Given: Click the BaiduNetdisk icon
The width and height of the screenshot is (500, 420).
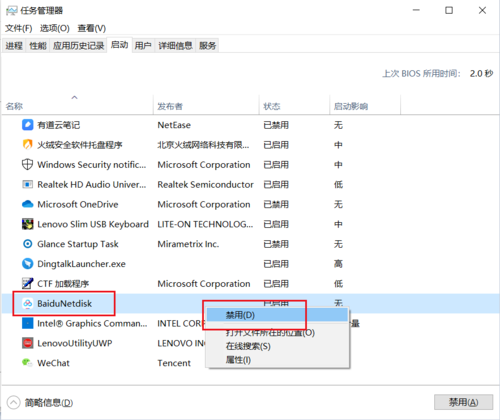Looking at the screenshot, I should pos(27,303).
